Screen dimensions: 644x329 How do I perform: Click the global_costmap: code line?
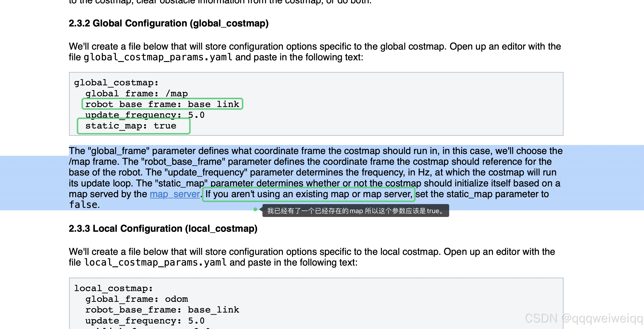tap(116, 82)
